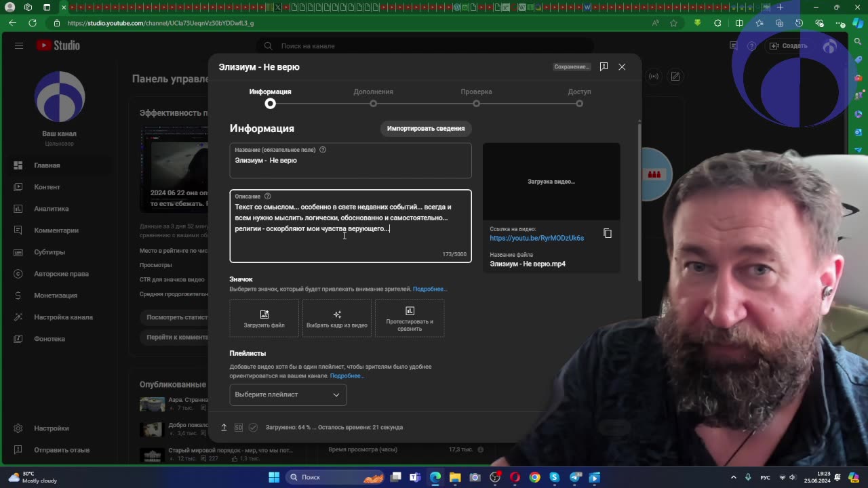
Task: Click the go live broadcast icon
Action: point(654,77)
